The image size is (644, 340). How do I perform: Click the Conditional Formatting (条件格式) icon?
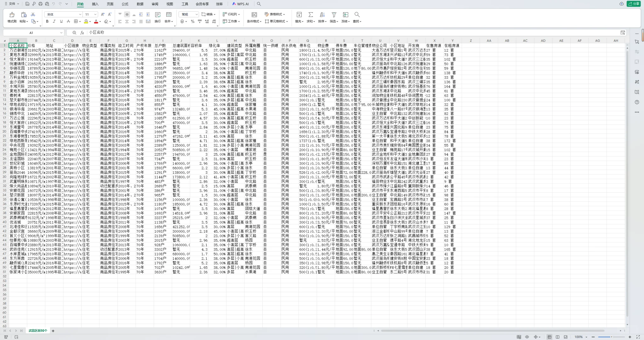[254, 15]
